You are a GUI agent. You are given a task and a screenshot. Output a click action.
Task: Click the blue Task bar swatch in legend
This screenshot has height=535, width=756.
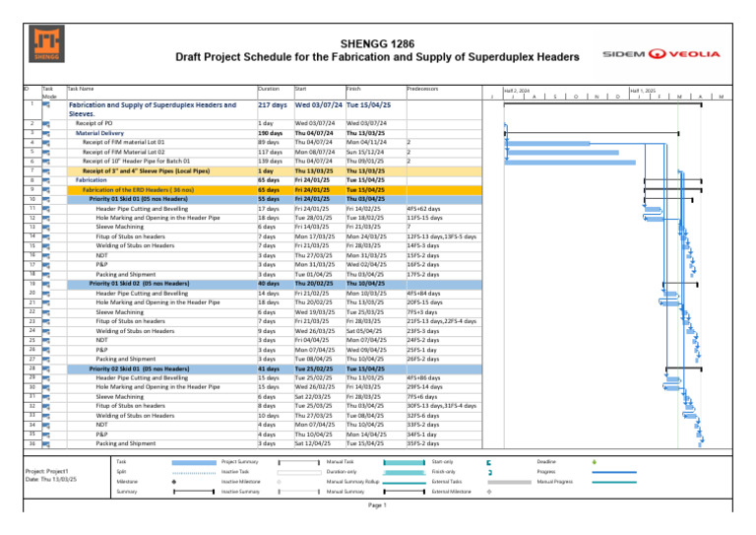click(194, 463)
